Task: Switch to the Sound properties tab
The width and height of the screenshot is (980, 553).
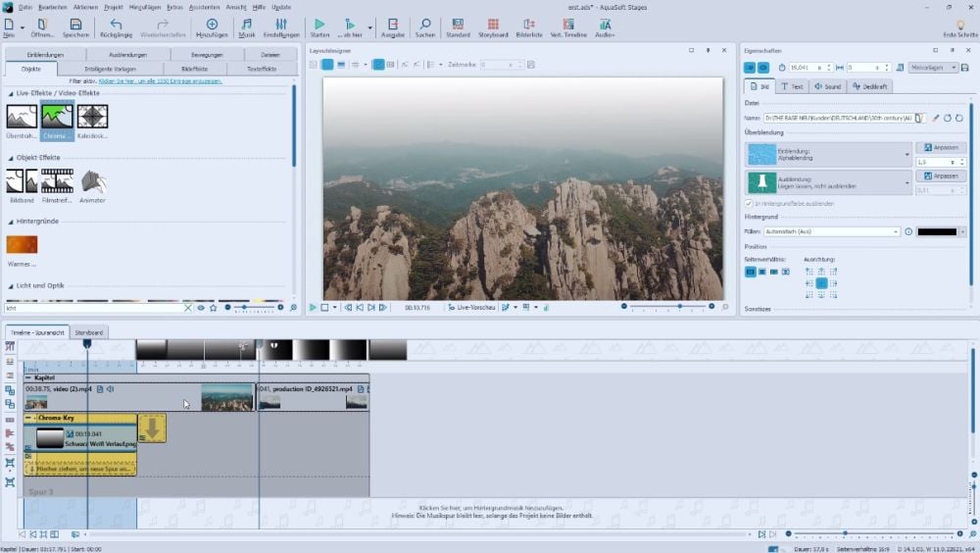Action: click(828, 86)
